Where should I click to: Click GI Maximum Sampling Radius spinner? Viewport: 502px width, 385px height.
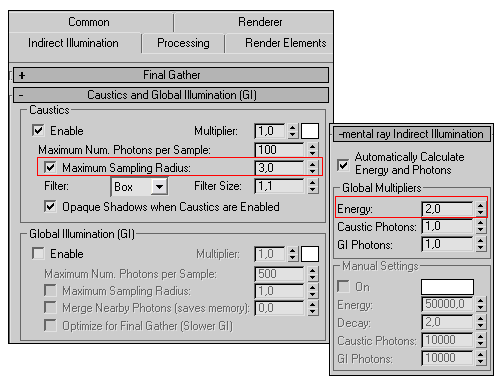pyautogui.click(x=312, y=291)
